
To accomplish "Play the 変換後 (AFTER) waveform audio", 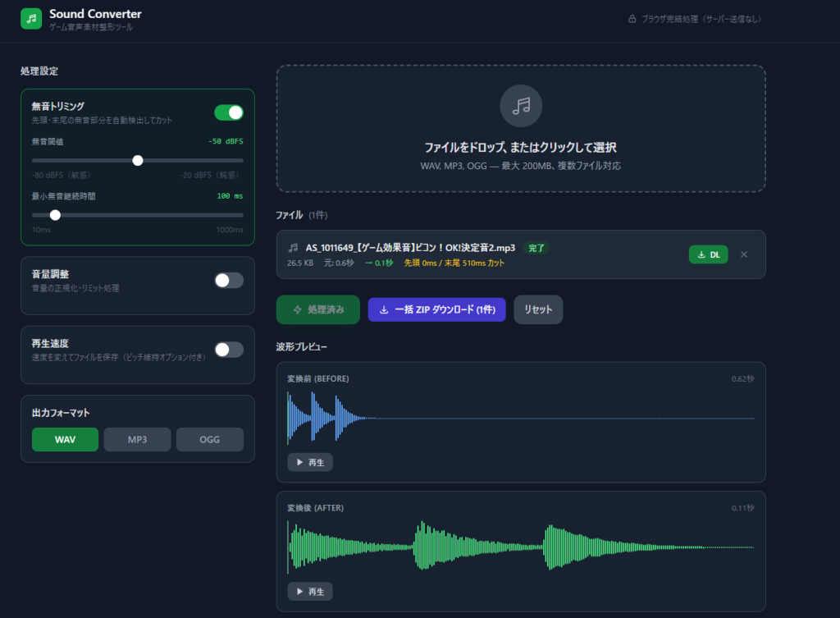I will [x=309, y=592].
